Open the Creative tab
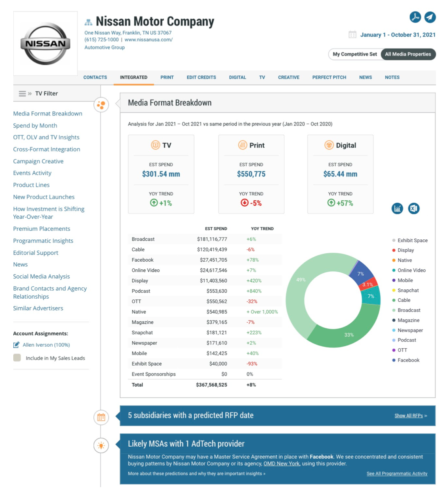 pyautogui.click(x=289, y=77)
